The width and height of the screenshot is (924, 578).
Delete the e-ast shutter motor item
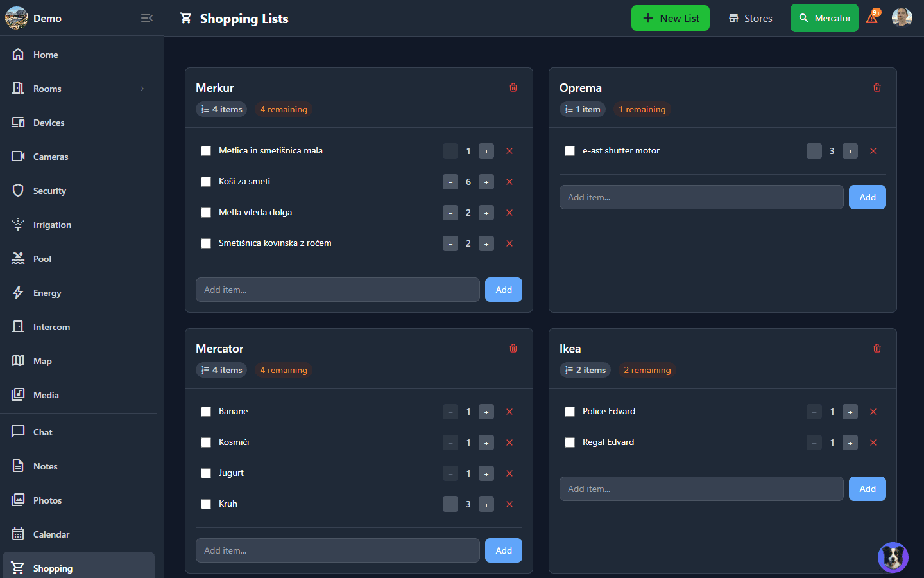tap(873, 151)
